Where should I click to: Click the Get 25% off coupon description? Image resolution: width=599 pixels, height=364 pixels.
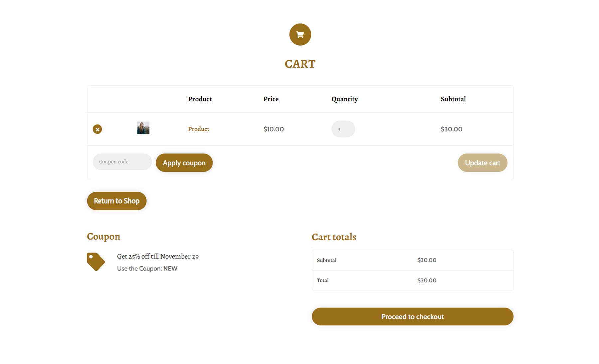[158, 256]
